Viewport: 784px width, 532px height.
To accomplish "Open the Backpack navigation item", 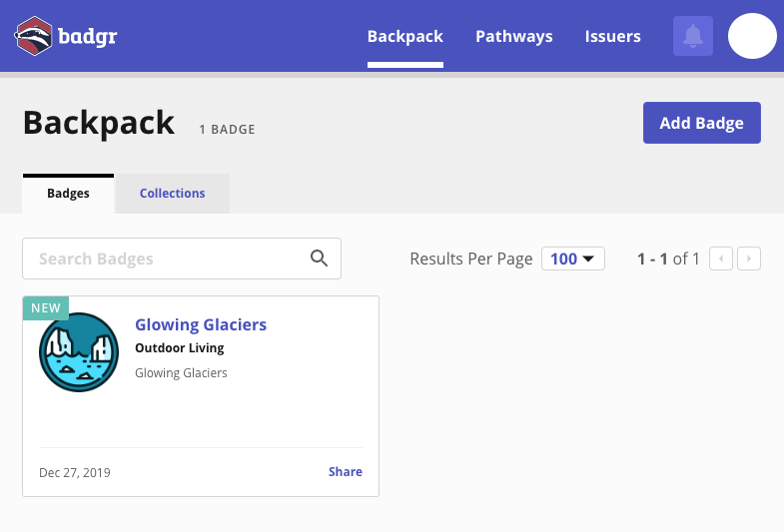I will (x=404, y=36).
